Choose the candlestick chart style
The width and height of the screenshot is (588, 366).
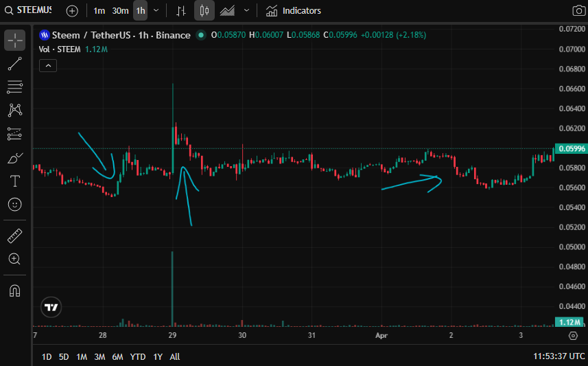click(204, 10)
